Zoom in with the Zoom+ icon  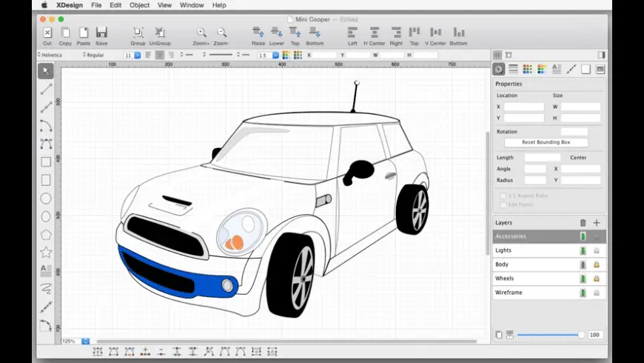201,36
